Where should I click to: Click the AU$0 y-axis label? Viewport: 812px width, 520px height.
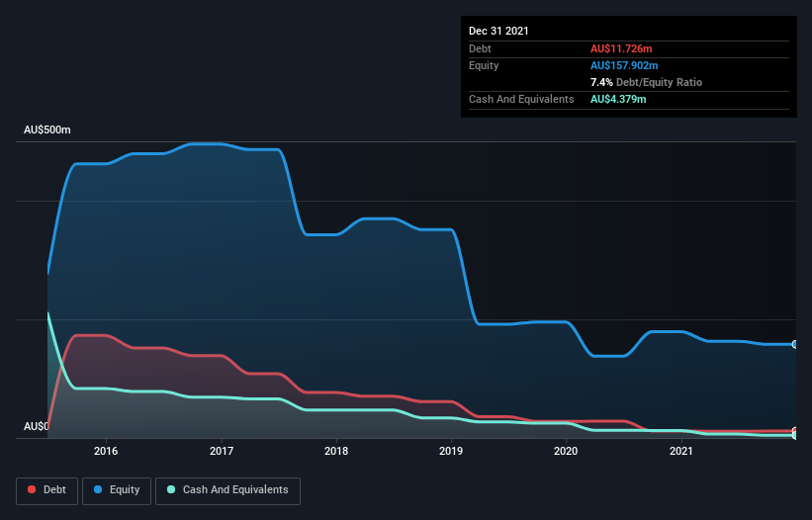36,426
